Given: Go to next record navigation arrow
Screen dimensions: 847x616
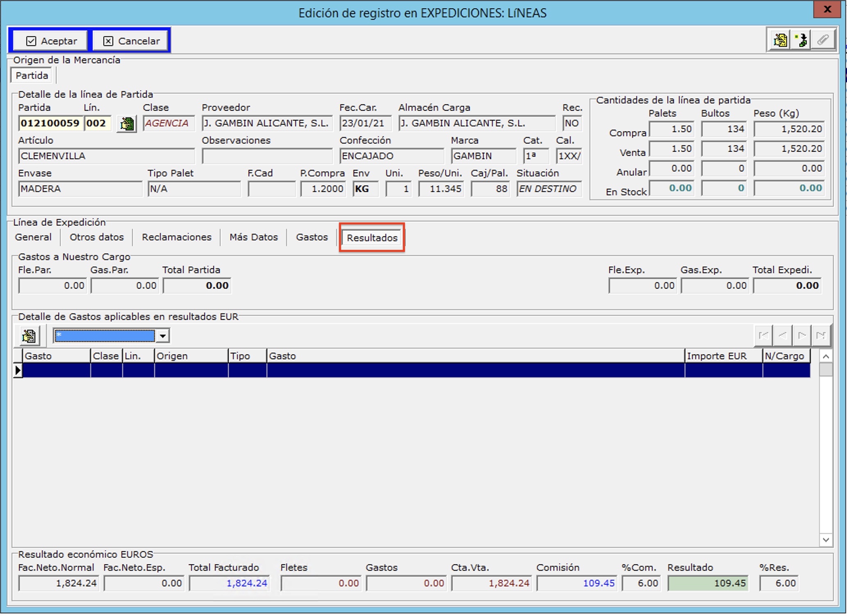Looking at the screenshot, I should coord(802,335).
